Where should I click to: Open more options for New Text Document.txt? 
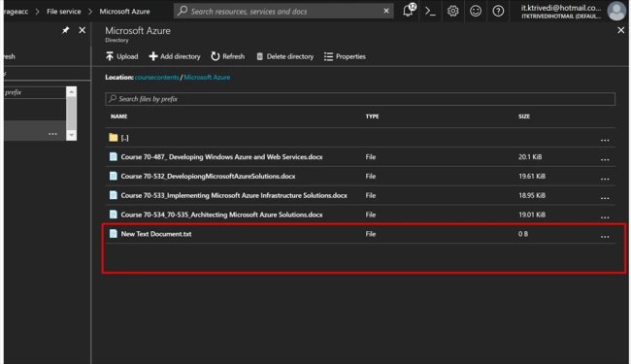pyautogui.click(x=605, y=236)
